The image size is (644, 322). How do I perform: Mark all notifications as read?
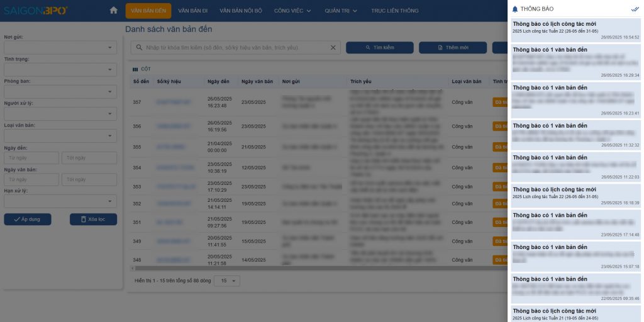tap(635, 9)
